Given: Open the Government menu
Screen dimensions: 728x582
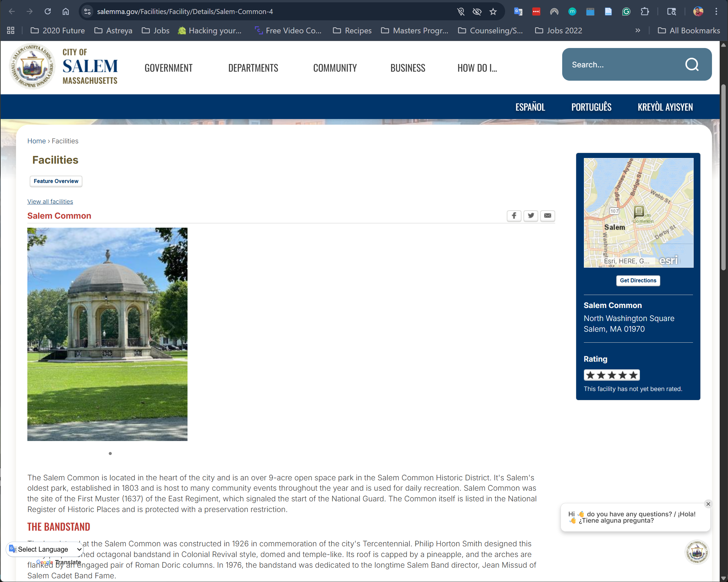Looking at the screenshot, I should [x=168, y=68].
